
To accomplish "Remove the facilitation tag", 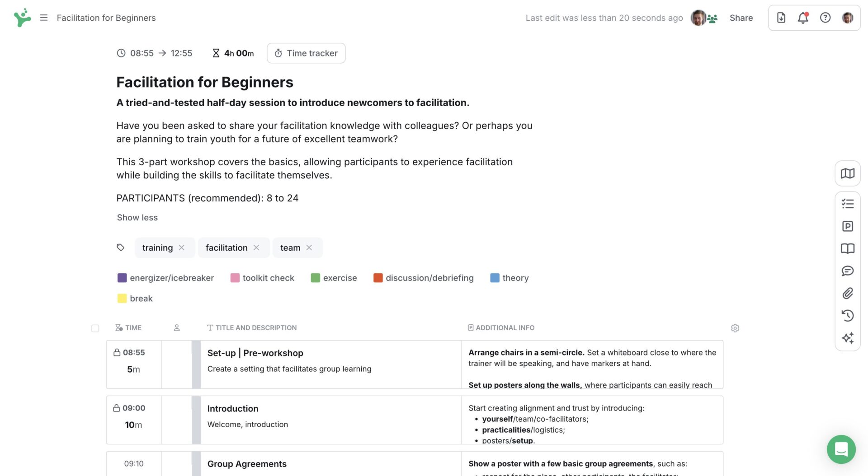I will (256, 247).
